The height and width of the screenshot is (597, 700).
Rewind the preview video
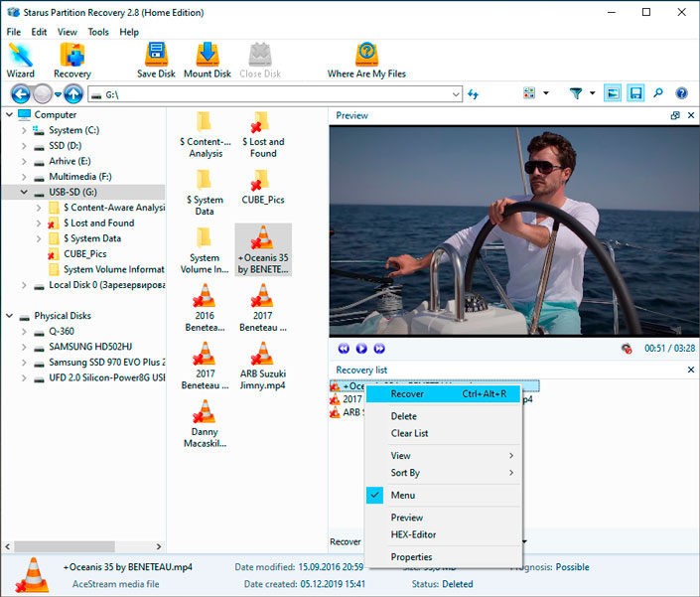pyautogui.click(x=344, y=349)
